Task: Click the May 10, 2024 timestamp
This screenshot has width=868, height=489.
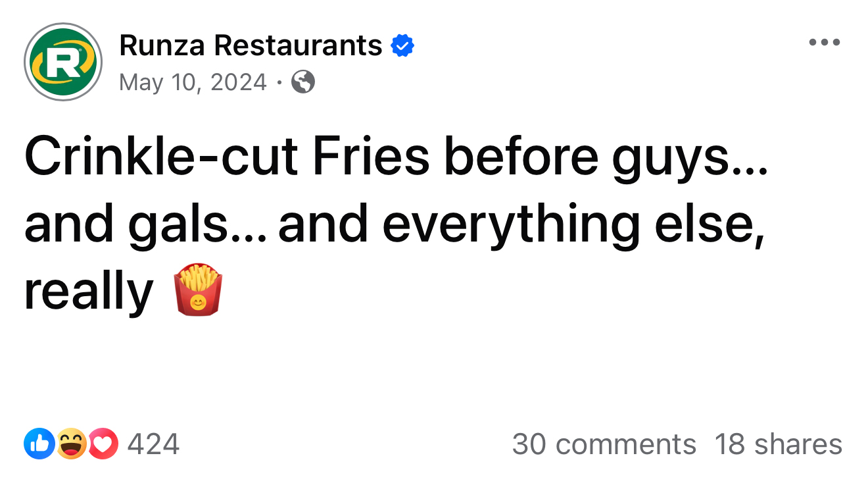Action: tap(193, 82)
